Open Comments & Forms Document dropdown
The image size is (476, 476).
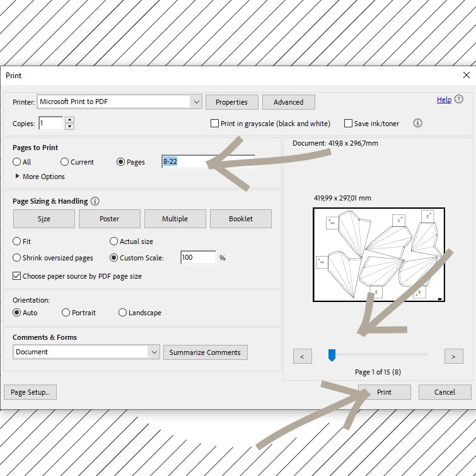click(x=154, y=352)
